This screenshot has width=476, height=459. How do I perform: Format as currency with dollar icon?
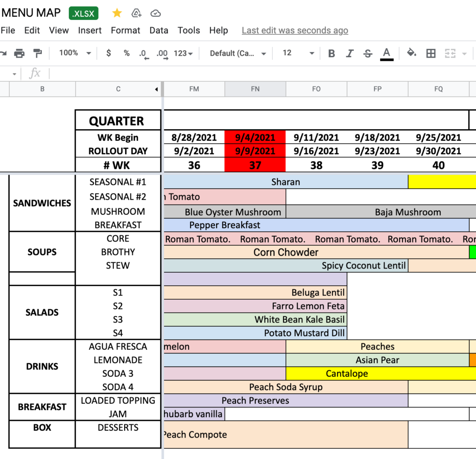pyautogui.click(x=108, y=53)
